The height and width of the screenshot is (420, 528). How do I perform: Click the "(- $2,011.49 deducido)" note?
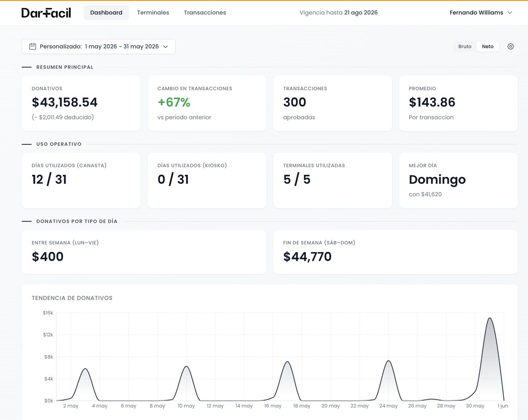point(63,117)
